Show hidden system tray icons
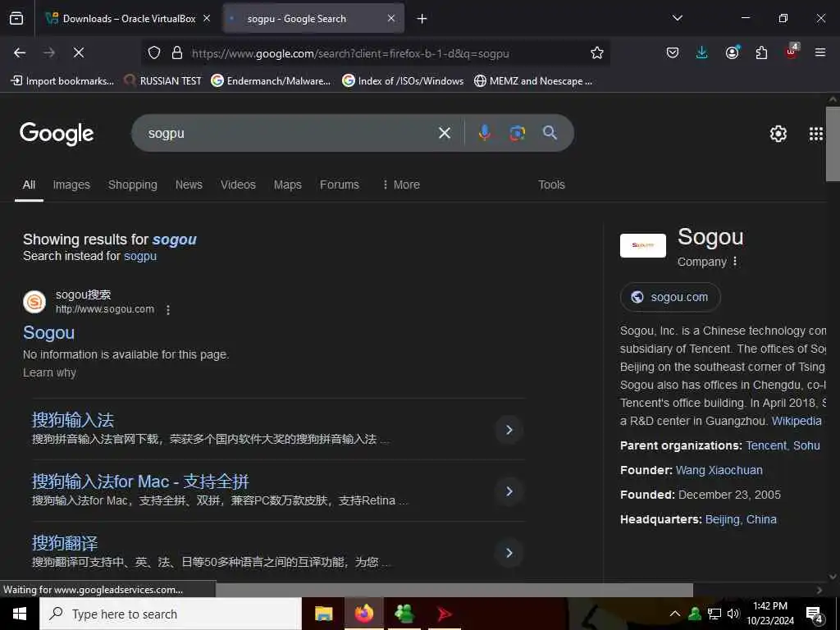 [x=675, y=614]
